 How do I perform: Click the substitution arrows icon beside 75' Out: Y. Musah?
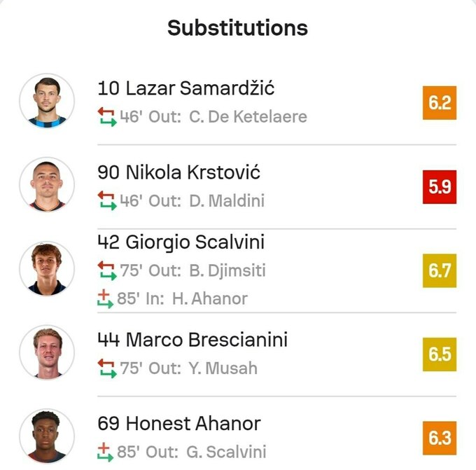tap(106, 368)
